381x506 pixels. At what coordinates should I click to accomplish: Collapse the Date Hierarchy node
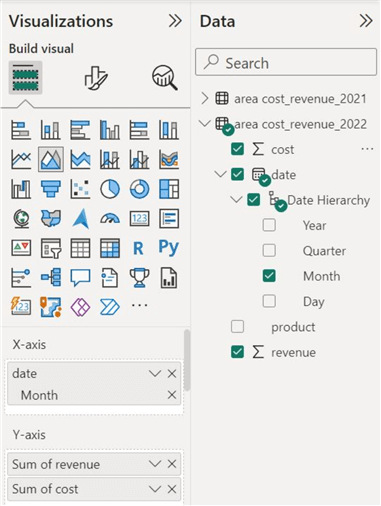(236, 200)
